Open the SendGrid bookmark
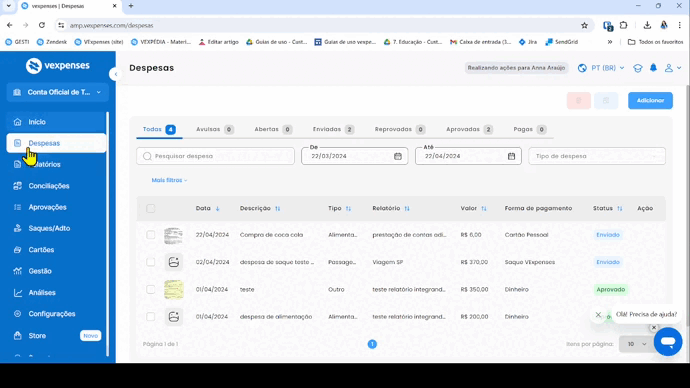Viewport: 690px width, 388px height. tap(562, 42)
